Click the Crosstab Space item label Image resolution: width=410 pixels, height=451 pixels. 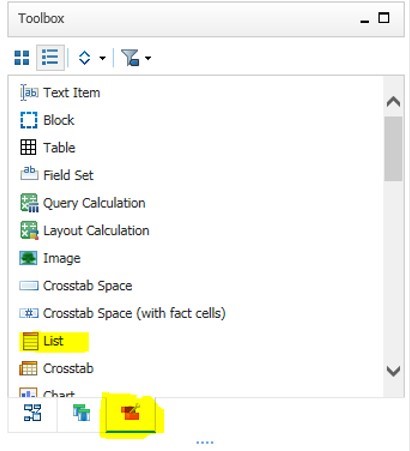click(88, 286)
